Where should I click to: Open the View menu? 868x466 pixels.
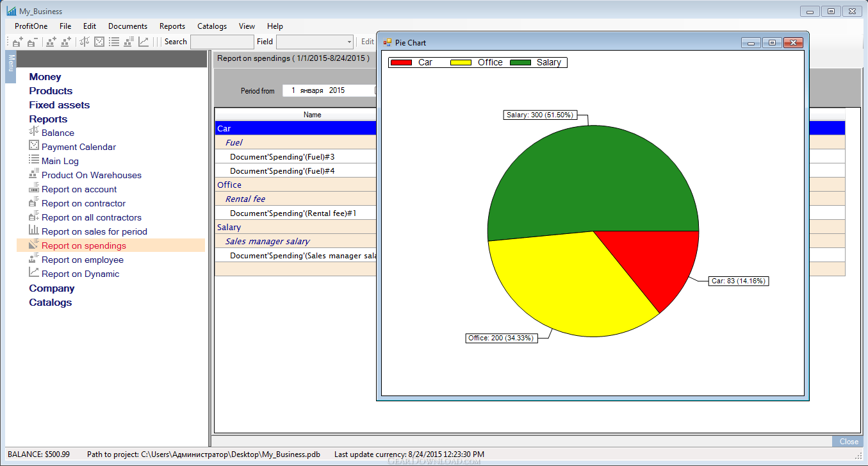tap(247, 26)
